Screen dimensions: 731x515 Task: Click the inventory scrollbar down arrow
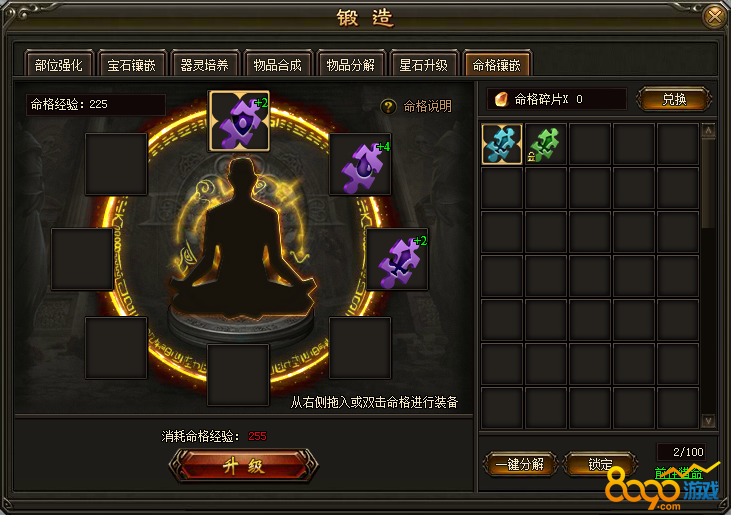pos(708,421)
